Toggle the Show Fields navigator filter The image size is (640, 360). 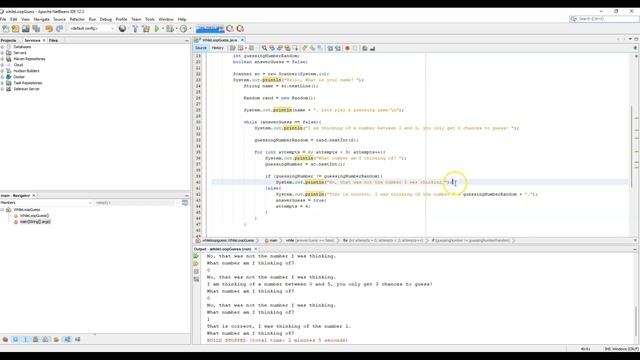(16, 339)
